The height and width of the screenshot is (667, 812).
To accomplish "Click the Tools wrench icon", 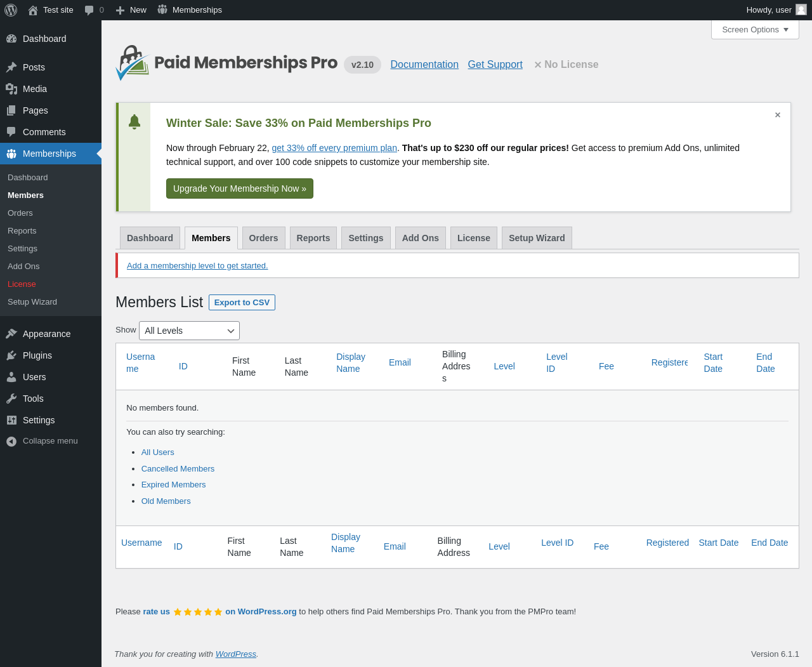I will pyautogui.click(x=11, y=399).
